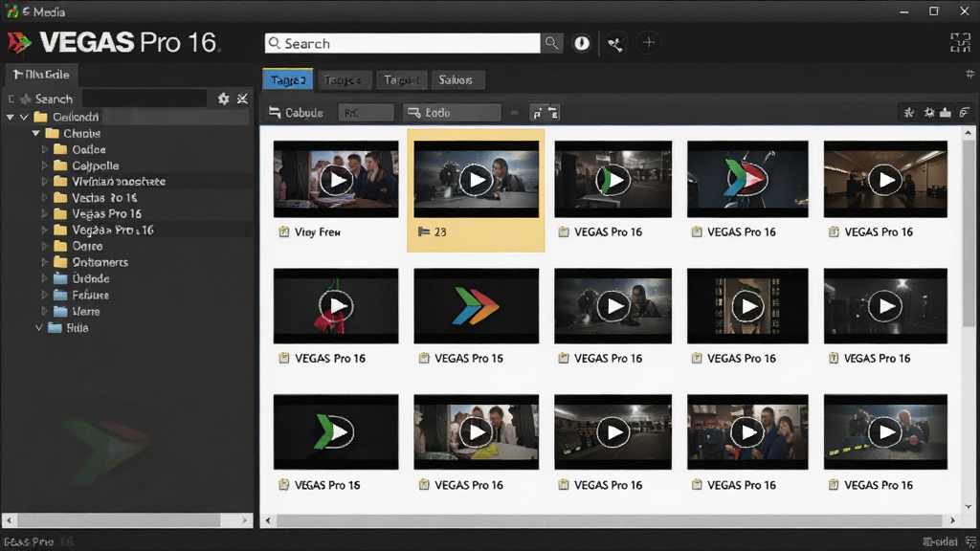The height and width of the screenshot is (551, 980).
Task: Expand the Cajtpolle folder
Action: pyautogui.click(x=44, y=165)
